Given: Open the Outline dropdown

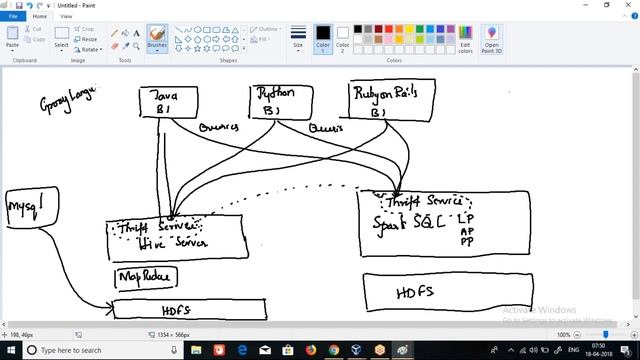Looking at the screenshot, I should point(266,29).
